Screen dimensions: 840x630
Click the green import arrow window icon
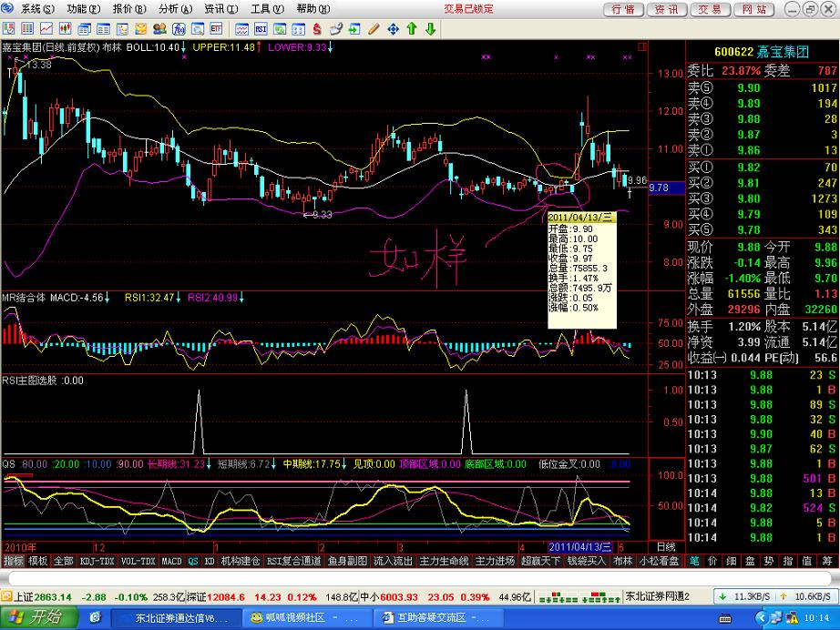pos(354,29)
